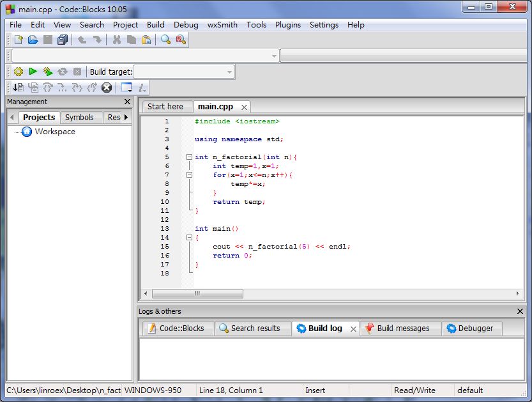
Task: Close the main.cpp tab
Action: [244, 107]
